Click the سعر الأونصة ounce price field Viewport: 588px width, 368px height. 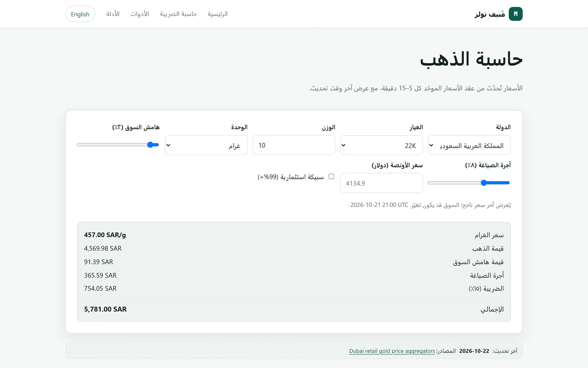(381, 183)
